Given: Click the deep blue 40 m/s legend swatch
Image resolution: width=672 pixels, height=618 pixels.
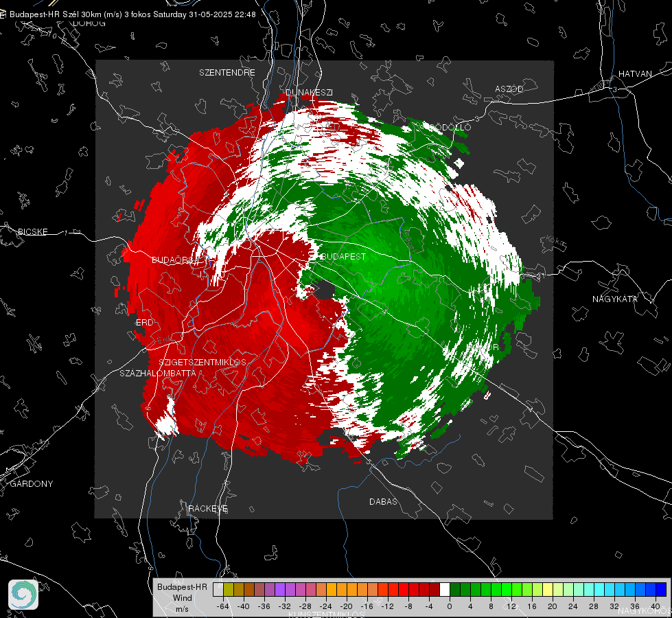Looking at the screenshot, I should [661, 589].
